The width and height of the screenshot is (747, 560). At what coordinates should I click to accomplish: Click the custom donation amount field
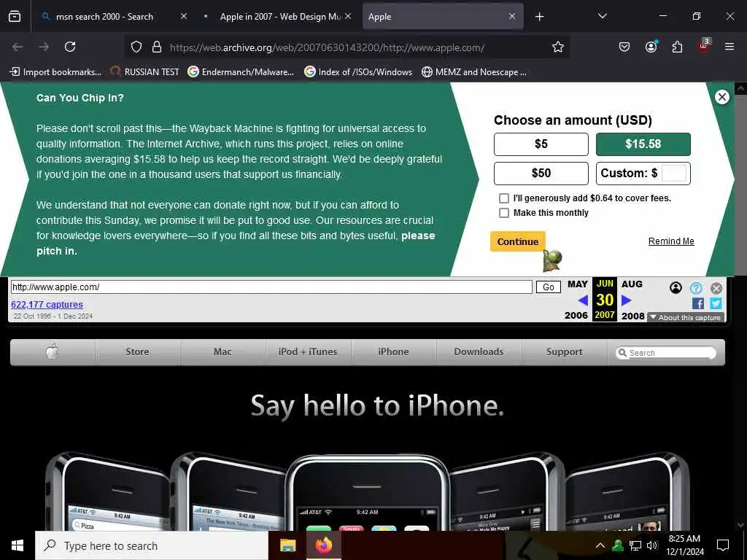tap(673, 174)
